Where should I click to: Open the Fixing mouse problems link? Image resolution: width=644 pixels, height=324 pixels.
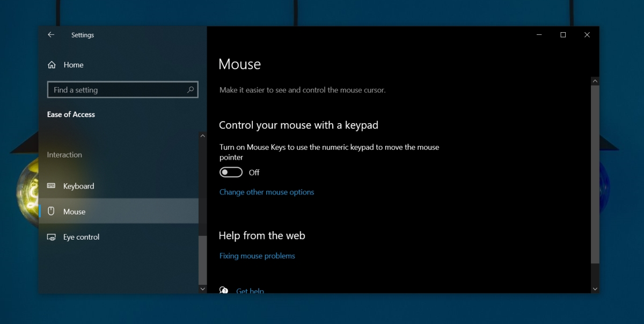tap(257, 256)
